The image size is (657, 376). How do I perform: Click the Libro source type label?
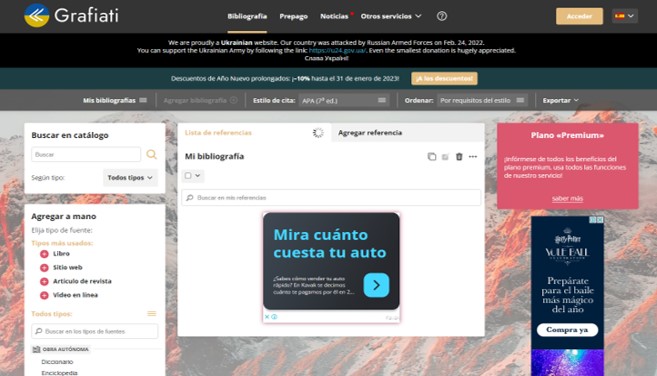61,254
